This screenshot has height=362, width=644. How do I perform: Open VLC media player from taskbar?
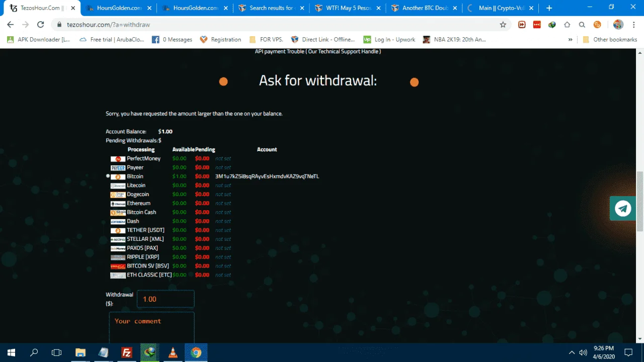pyautogui.click(x=173, y=352)
